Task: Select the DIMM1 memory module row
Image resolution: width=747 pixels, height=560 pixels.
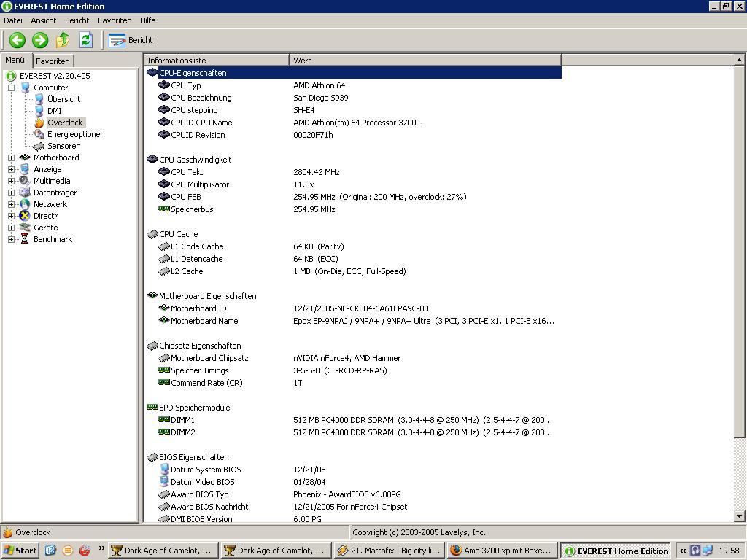Action: point(353,419)
